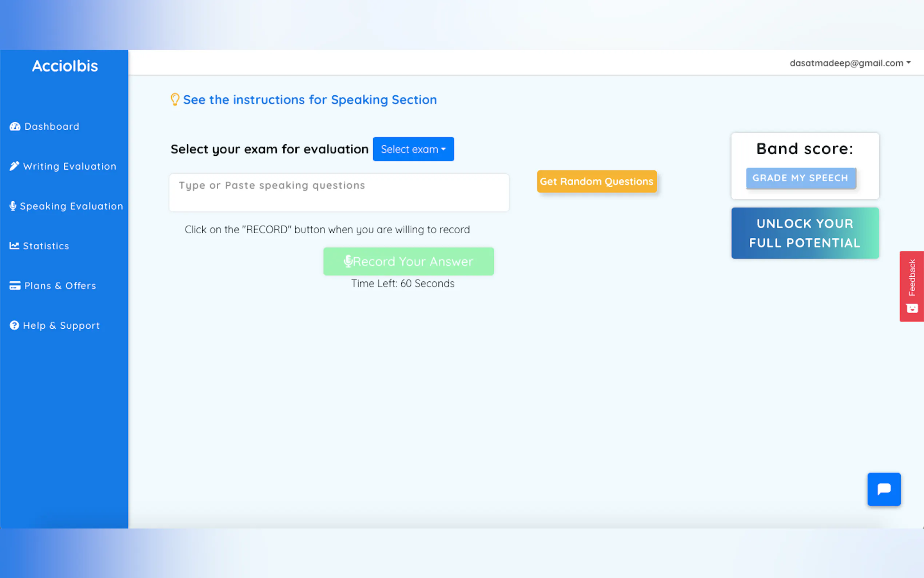This screenshot has width=924, height=578.
Task: Expand the Select exam dropdown
Action: coord(413,149)
